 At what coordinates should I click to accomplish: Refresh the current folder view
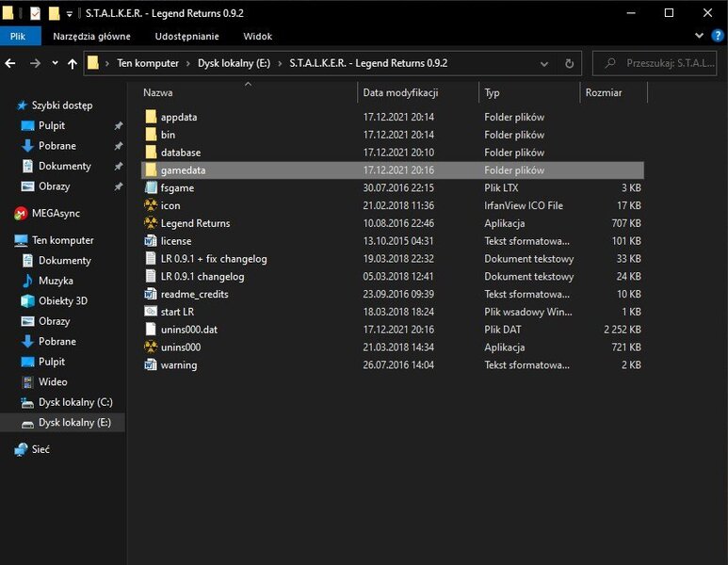569,63
